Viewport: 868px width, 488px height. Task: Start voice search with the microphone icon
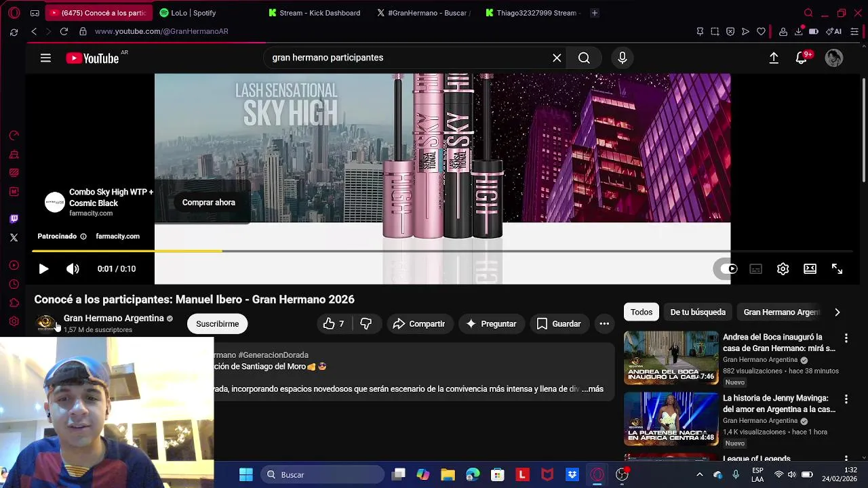[622, 58]
